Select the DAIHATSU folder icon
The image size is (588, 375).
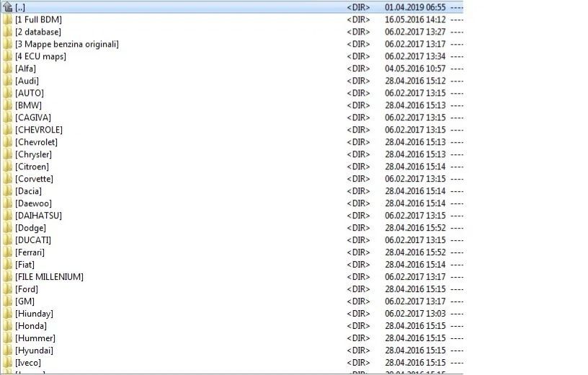pyautogui.click(x=7, y=216)
